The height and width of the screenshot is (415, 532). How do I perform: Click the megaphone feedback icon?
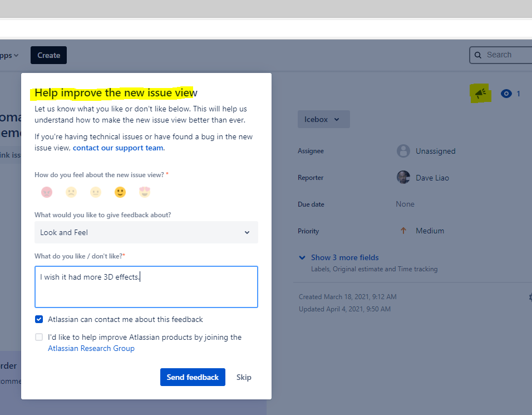coord(480,93)
